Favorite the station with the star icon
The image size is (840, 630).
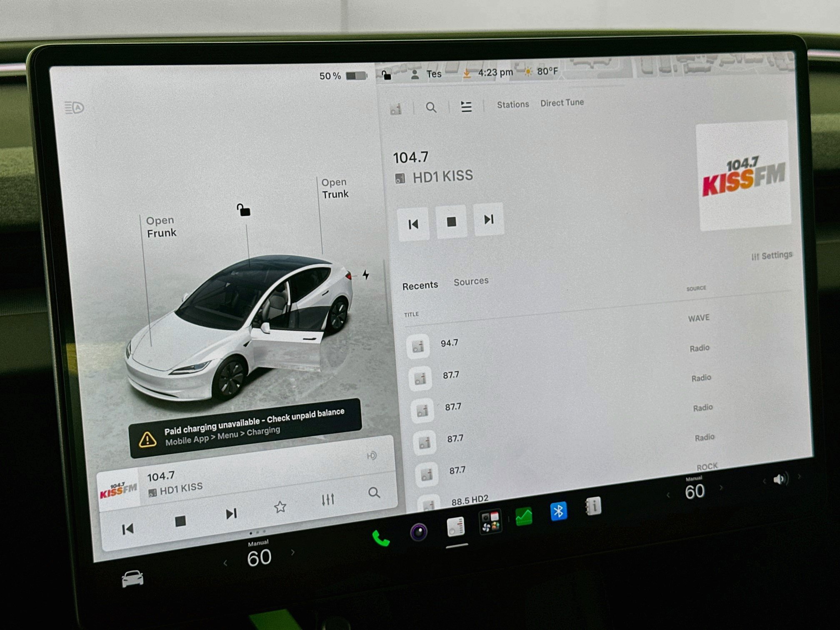(280, 507)
